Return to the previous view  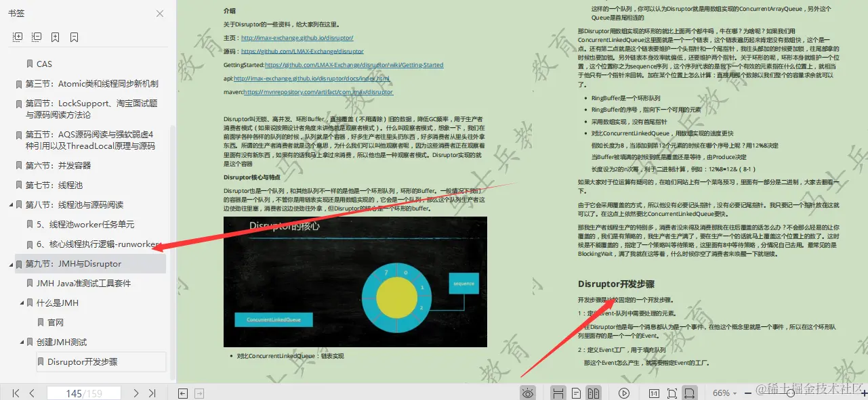pyautogui.click(x=183, y=393)
